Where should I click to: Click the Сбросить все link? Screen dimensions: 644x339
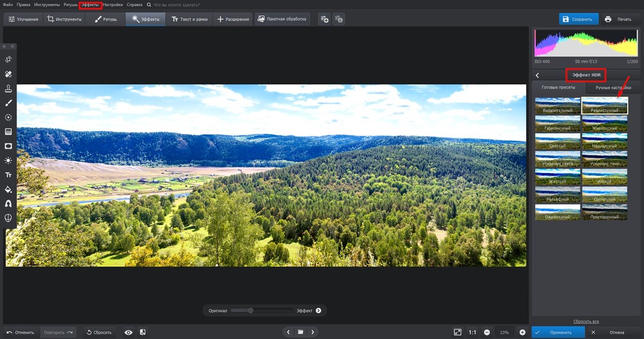point(586,322)
